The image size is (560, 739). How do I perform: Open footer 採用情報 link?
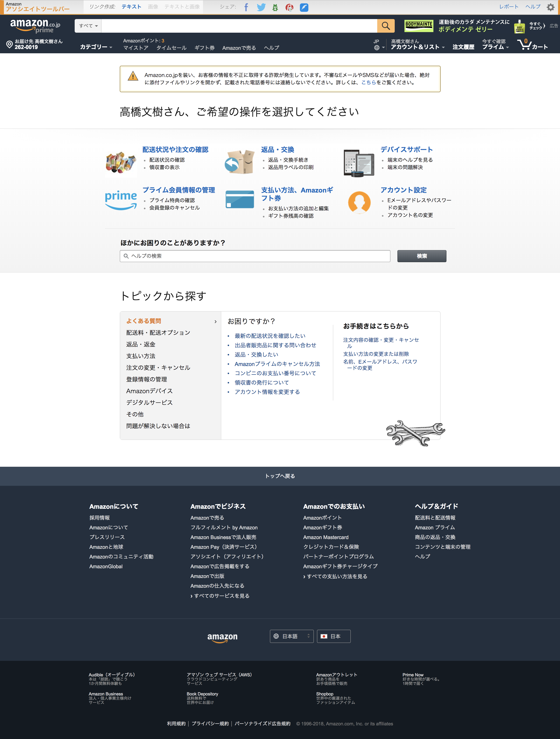(x=99, y=517)
